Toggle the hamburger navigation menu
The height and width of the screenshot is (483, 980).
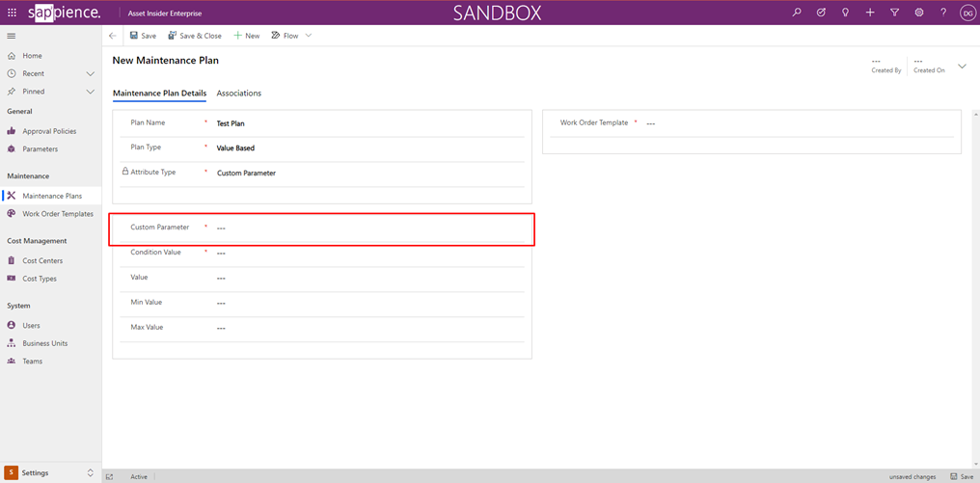(x=12, y=36)
